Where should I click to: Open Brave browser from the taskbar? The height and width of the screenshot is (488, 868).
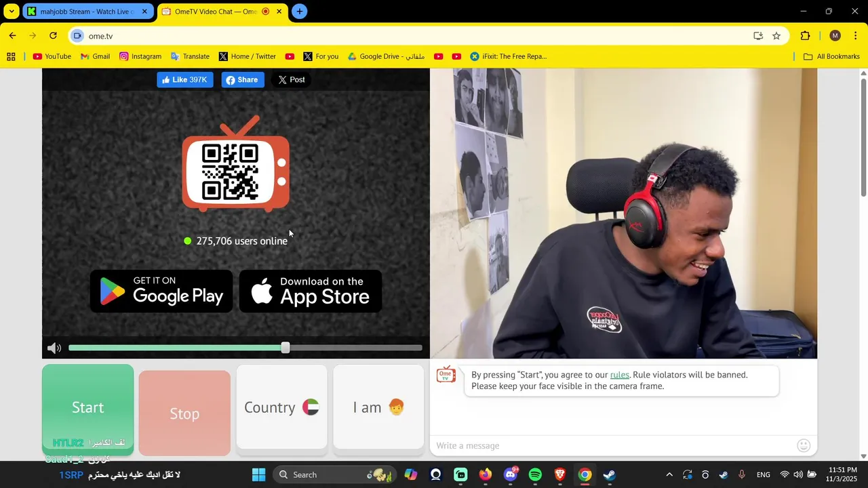(560, 474)
